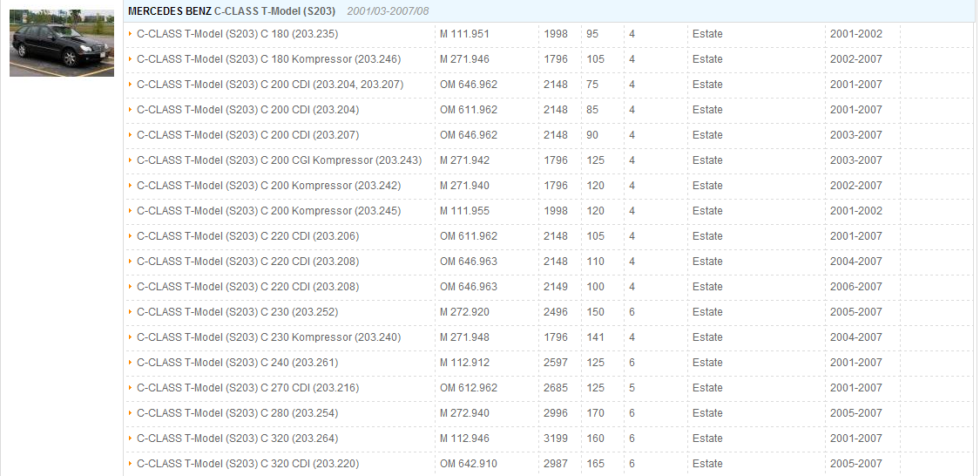Click displacement value 2987
The image size is (980, 476).
556,464
